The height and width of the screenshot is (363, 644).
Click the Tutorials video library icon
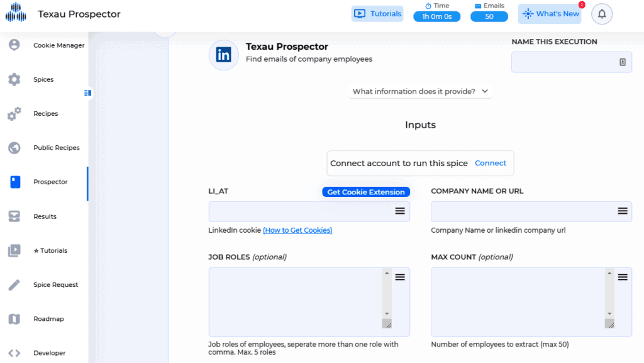(x=14, y=250)
